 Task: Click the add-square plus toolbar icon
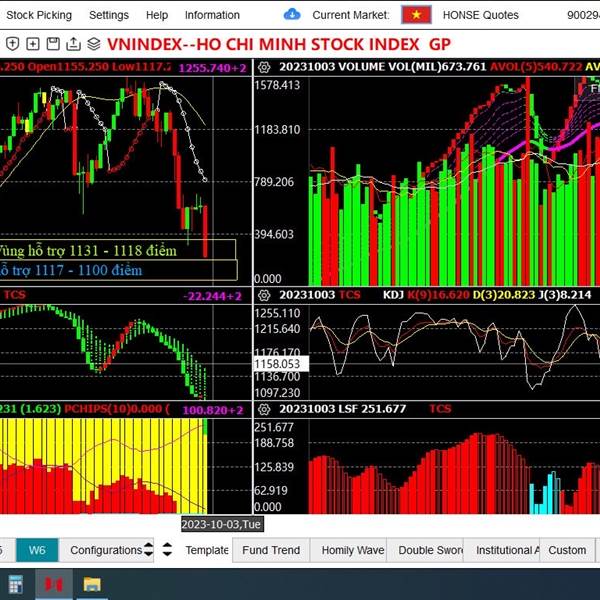point(33,44)
